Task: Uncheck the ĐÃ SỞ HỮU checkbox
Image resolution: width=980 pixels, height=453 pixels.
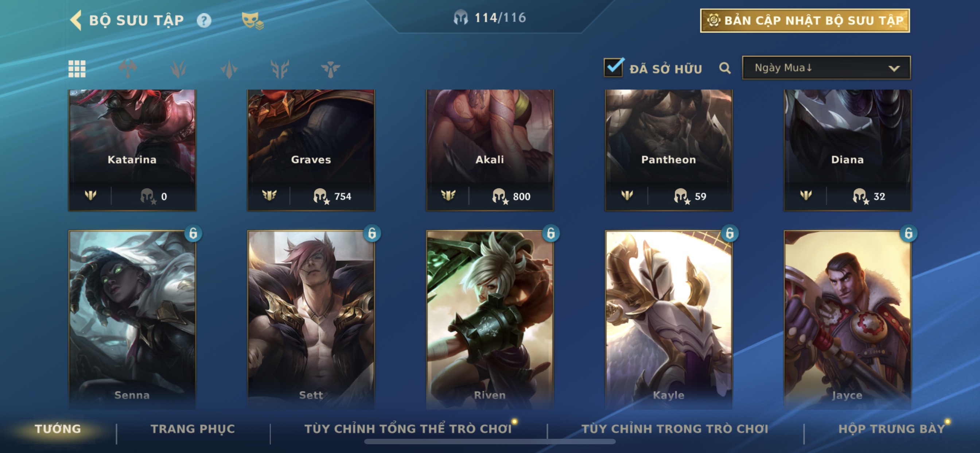Action: click(613, 67)
